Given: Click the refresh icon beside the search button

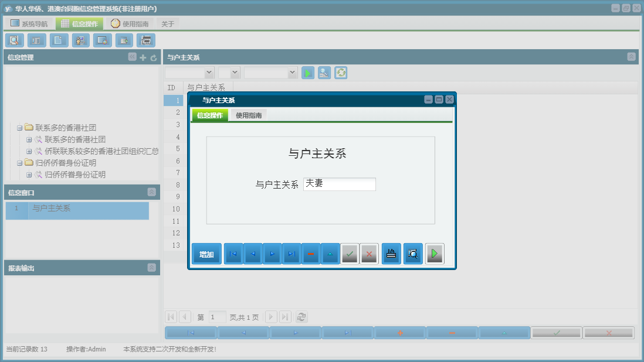Looking at the screenshot, I should click(341, 73).
